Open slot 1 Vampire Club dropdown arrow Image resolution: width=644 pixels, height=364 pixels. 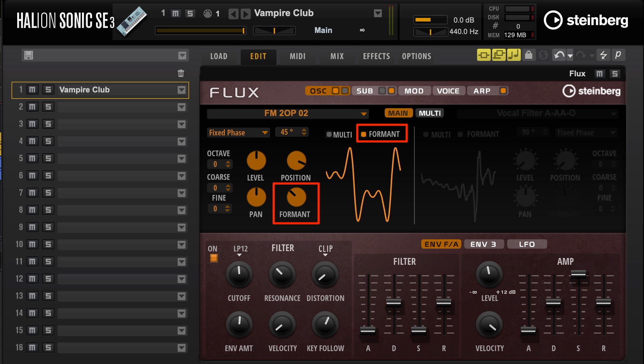[182, 90]
